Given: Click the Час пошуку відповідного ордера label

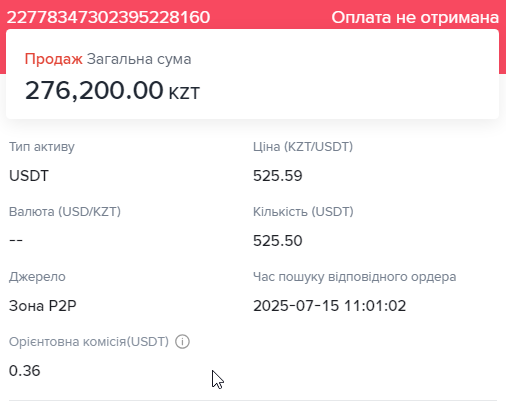Looking at the screenshot, I should tap(354, 277).
